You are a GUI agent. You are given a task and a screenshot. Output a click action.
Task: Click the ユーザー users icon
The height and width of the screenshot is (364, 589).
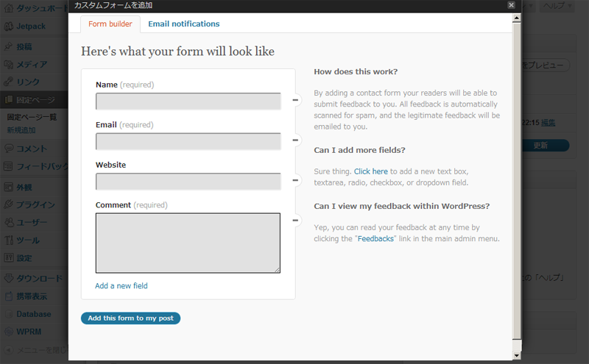pos(8,222)
